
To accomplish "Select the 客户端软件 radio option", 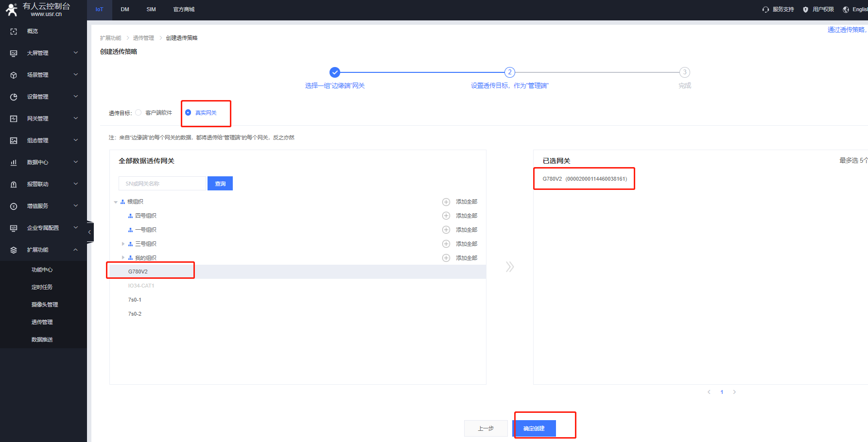I will [139, 113].
